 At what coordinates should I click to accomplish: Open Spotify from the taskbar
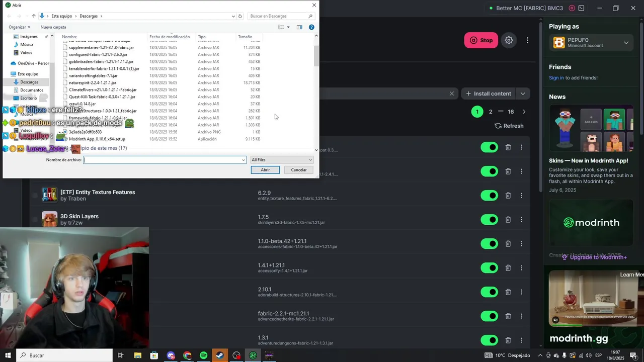[203, 355]
